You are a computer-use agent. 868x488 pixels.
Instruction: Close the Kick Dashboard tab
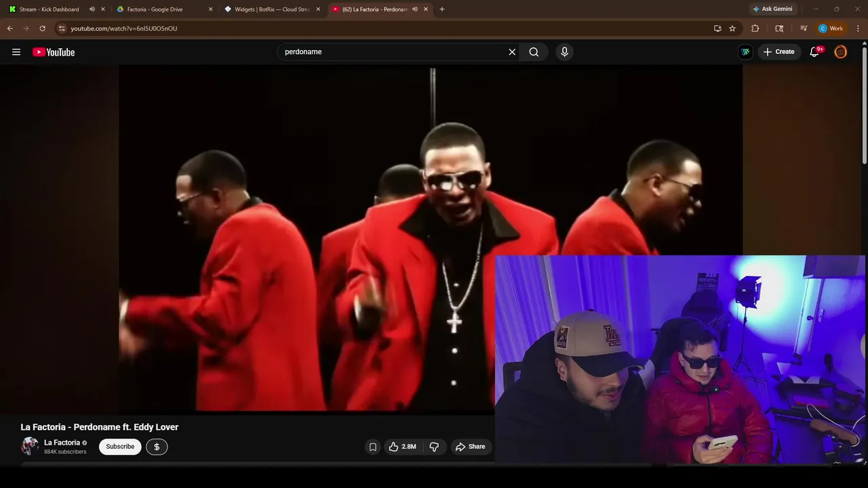click(103, 9)
